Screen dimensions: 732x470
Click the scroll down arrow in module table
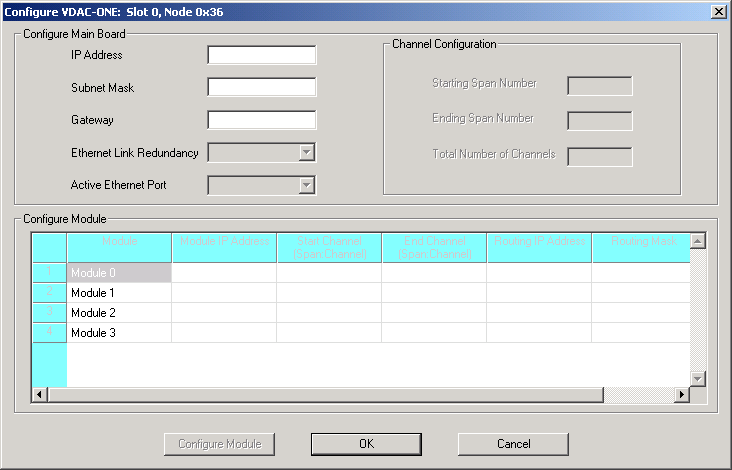pyautogui.click(x=698, y=379)
